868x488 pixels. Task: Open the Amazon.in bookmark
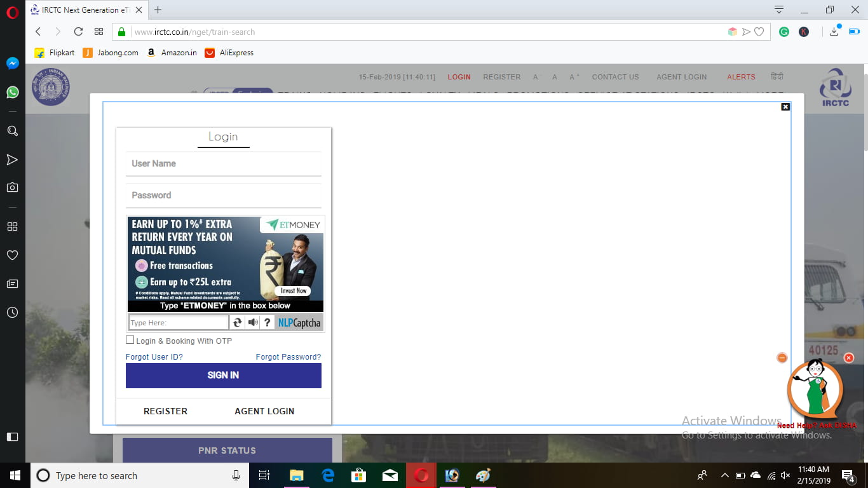(x=172, y=53)
